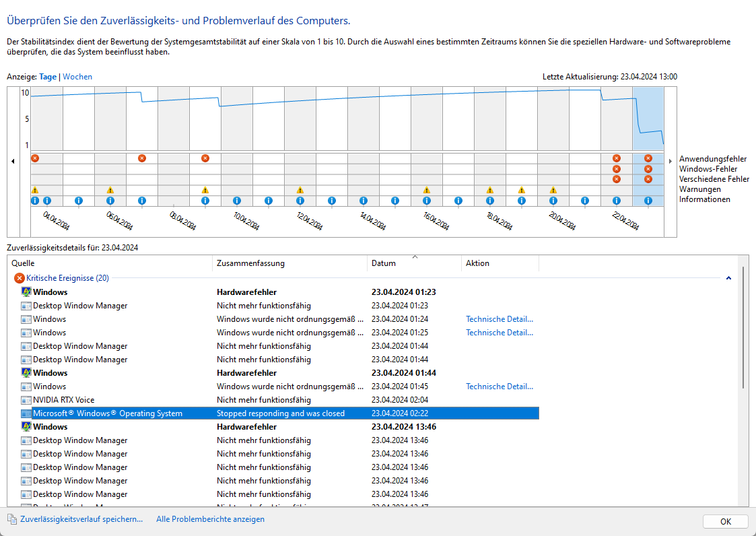The height and width of the screenshot is (536, 756).
Task: Sort by the Aktion column header
Action: (x=500, y=263)
